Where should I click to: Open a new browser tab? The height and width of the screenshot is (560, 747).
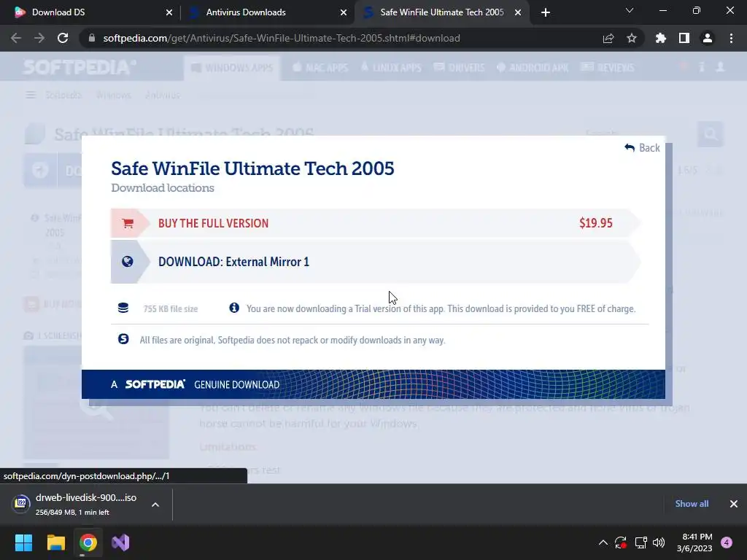point(546,12)
